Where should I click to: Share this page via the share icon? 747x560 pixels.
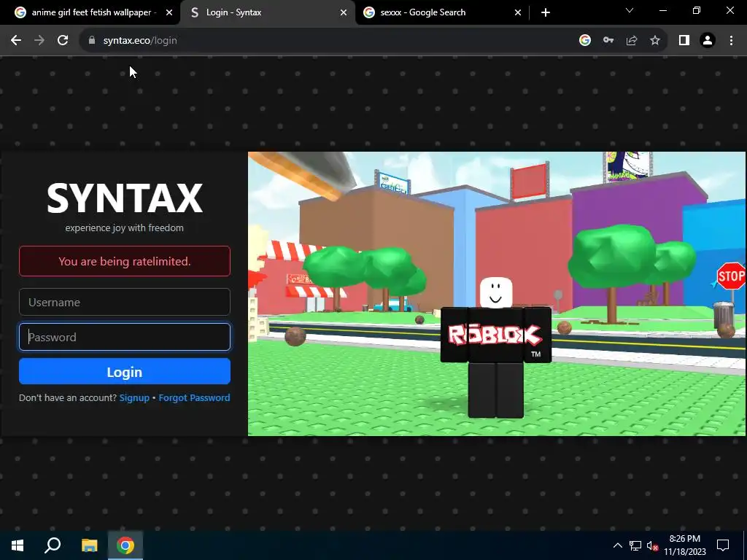coord(632,41)
